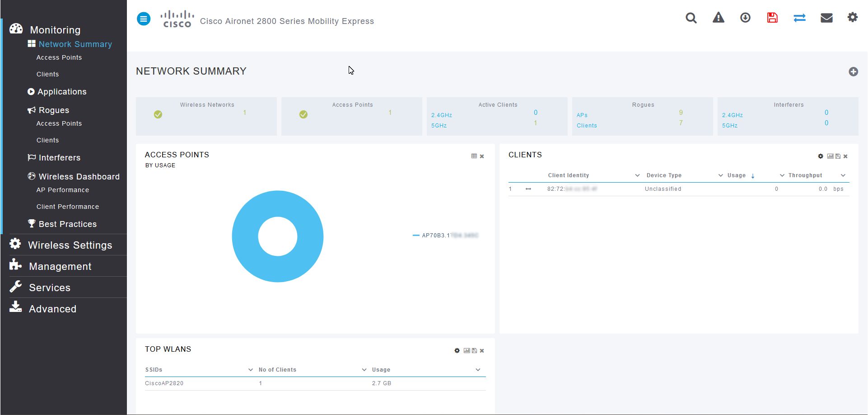Open Top WLANs widget gear settings
Image resolution: width=868 pixels, height=415 pixels.
pos(457,350)
